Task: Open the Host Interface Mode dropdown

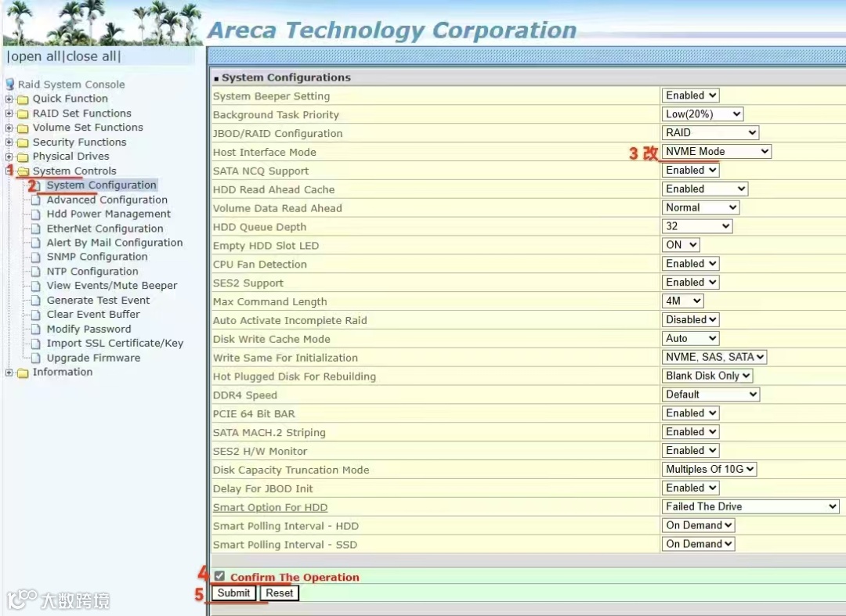Action: (x=717, y=151)
